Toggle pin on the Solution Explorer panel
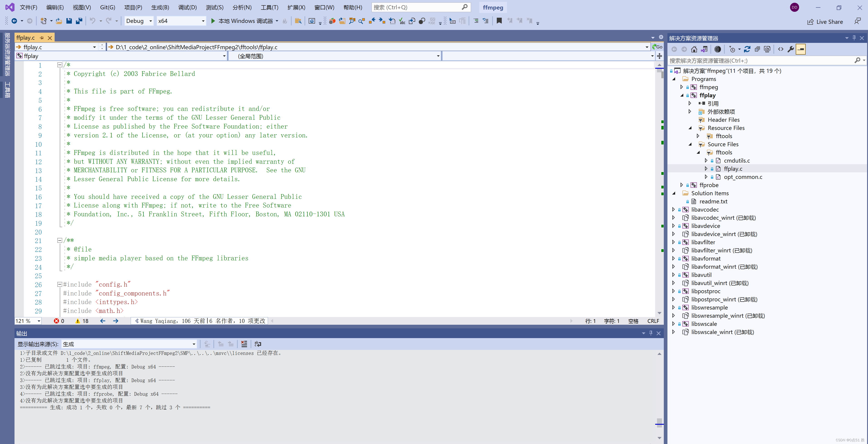This screenshot has width=868, height=444. [x=854, y=38]
